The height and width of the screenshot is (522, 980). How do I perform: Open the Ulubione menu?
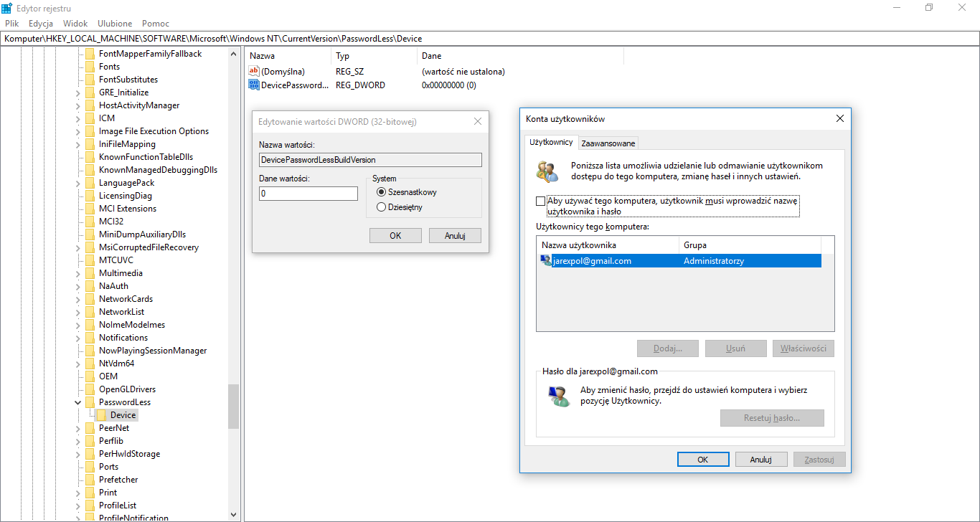coord(115,24)
